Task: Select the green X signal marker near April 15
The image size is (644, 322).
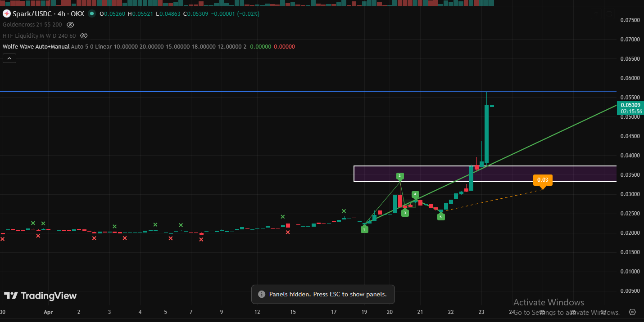Action: coord(283,216)
